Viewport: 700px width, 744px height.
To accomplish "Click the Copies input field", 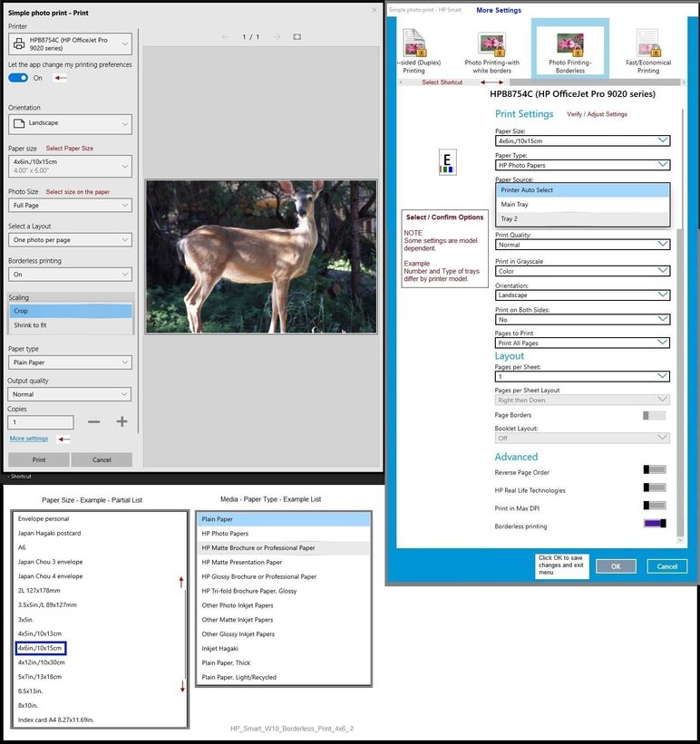I will click(41, 421).
